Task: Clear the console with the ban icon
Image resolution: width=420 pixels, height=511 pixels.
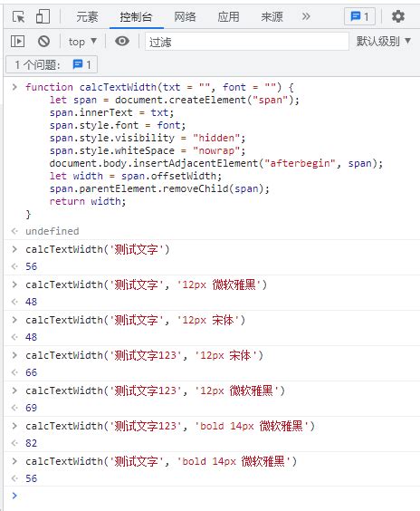Action: [43, 42]
